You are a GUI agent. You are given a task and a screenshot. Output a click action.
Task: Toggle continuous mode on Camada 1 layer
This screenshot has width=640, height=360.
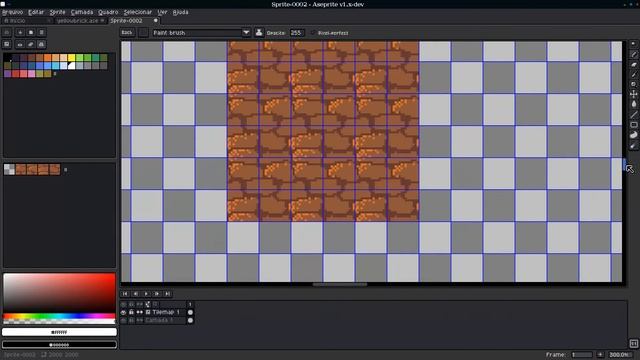click(140, 320)
